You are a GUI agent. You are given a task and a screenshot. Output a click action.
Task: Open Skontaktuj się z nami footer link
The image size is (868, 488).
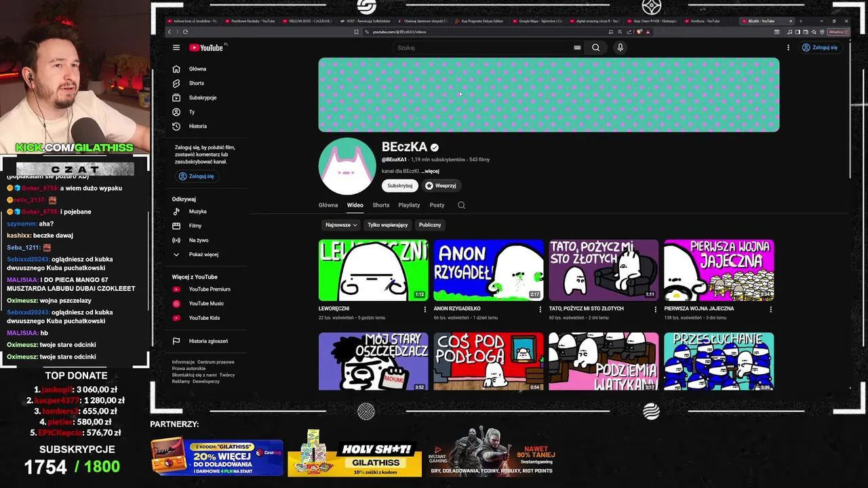click(x=194, y=375)
